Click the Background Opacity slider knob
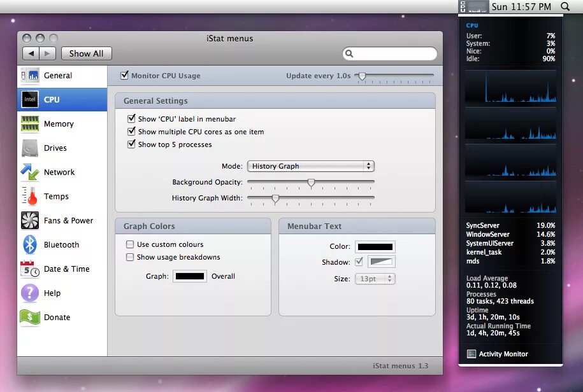 tap(311, 182)
